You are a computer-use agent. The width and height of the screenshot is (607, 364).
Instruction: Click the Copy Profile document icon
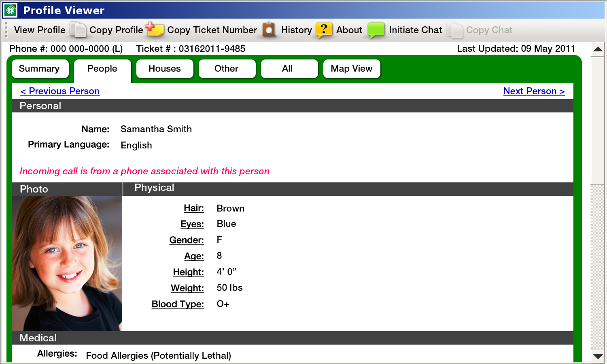[x=78, y=30]
